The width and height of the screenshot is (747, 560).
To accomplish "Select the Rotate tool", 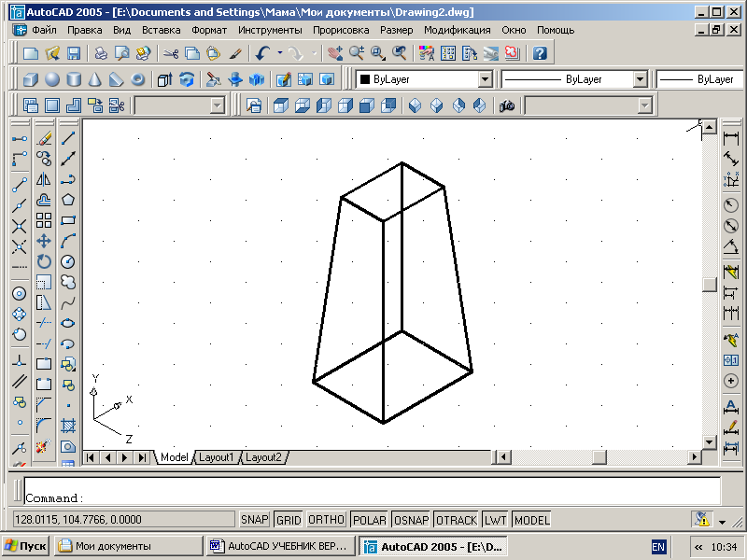I will coord(44,261).
